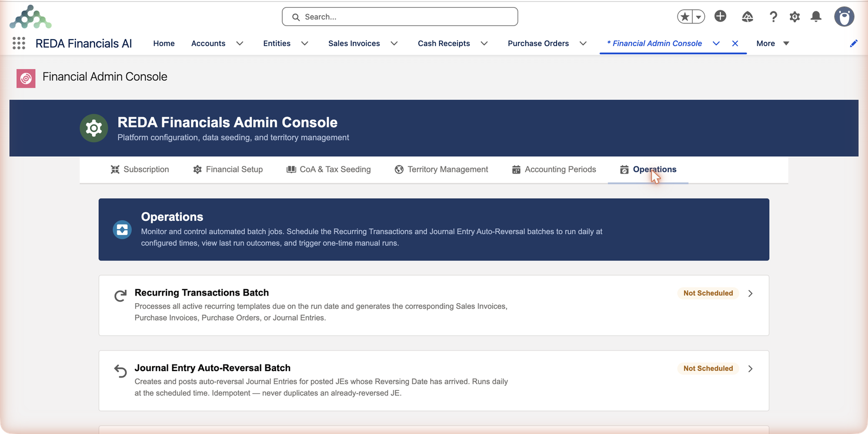Expand the Cash Receipts dropdown chevron
This screenshot has height=434, width=868.
point(484,43)
